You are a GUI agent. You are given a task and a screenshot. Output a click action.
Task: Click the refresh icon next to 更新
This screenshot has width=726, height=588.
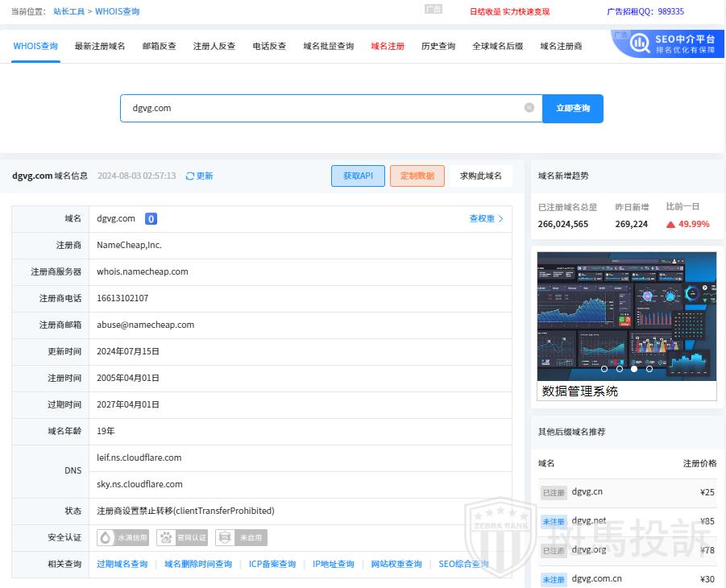click(190, 176)
